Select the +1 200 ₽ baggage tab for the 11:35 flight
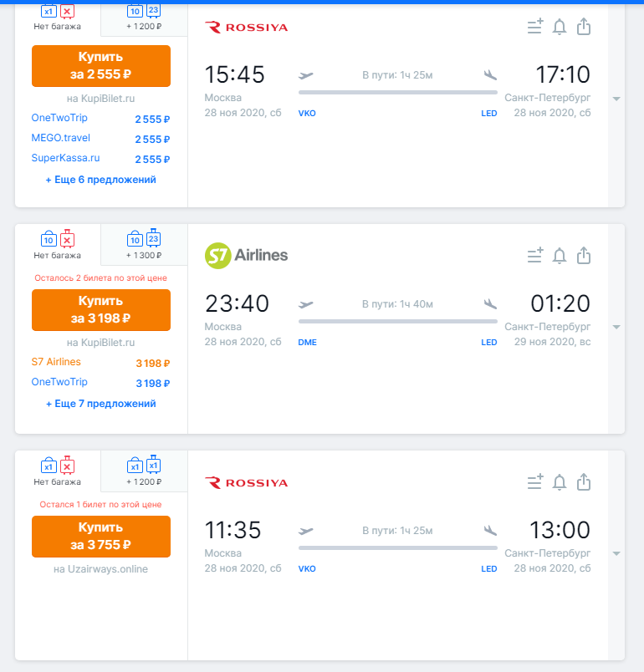 [144, 471]
